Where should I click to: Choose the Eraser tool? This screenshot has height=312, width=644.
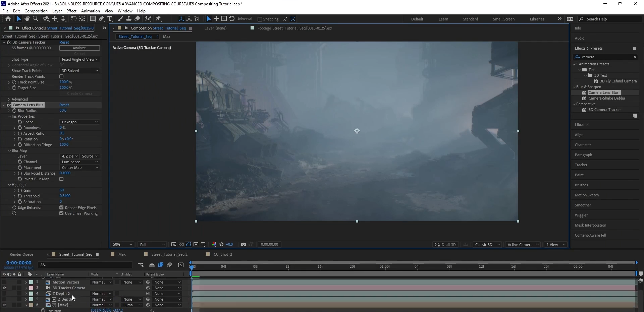click(138, 19)
